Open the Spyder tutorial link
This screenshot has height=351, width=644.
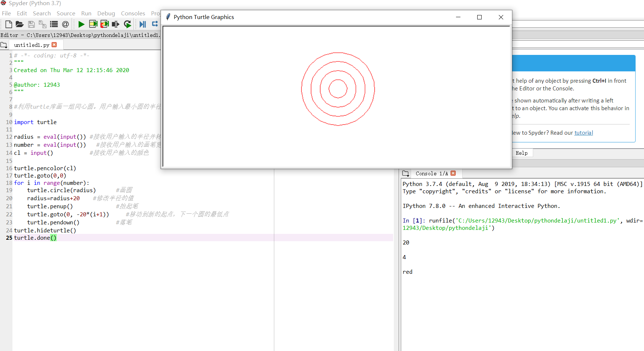584,132
